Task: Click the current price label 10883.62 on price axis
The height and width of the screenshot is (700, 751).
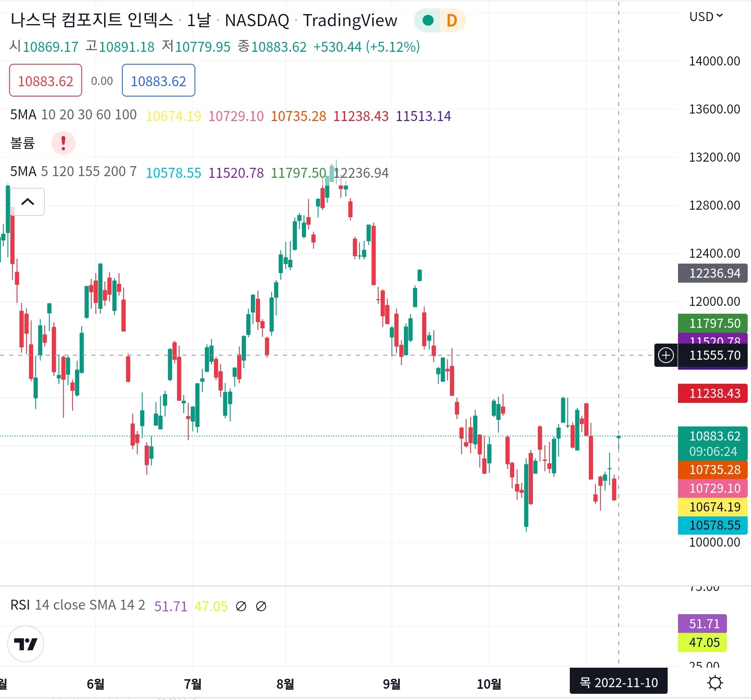Action: click(713, 443)
